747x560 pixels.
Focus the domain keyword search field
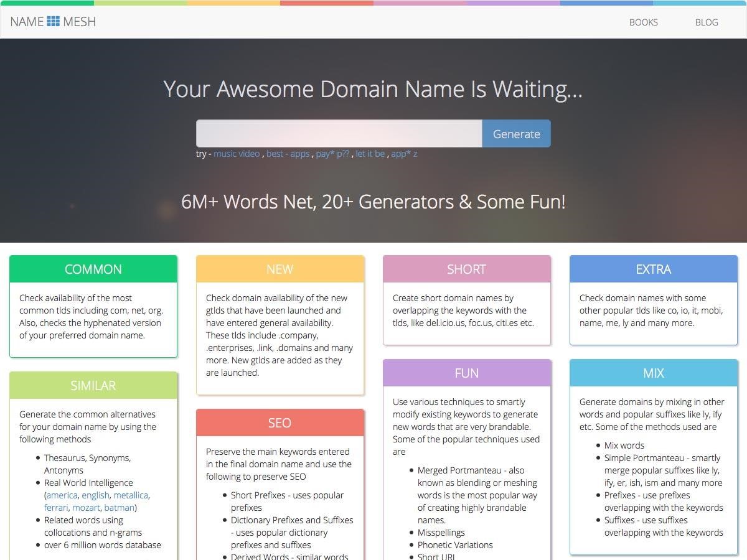(x=339, y=134)
